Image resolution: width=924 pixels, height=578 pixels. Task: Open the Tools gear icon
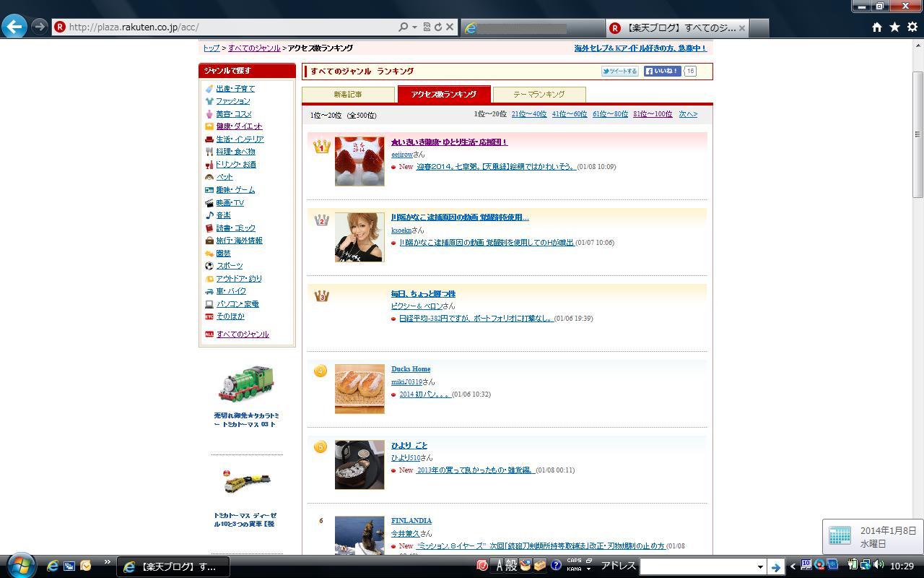point(912,27)
